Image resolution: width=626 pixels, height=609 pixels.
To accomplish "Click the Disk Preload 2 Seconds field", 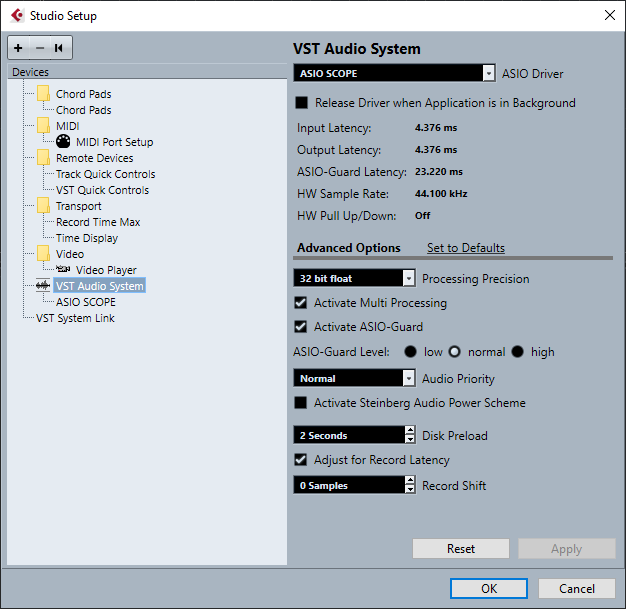I will point(349,435).
